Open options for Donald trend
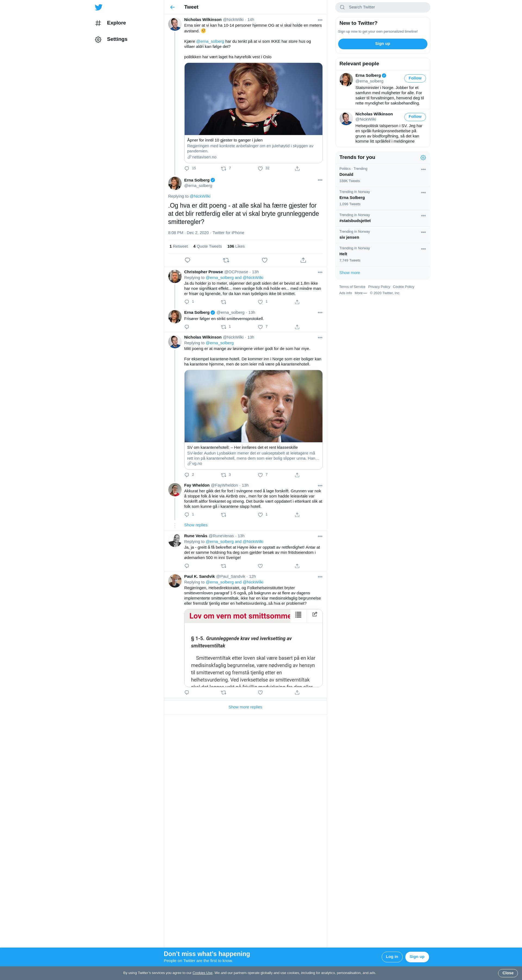 pos(424,170)
